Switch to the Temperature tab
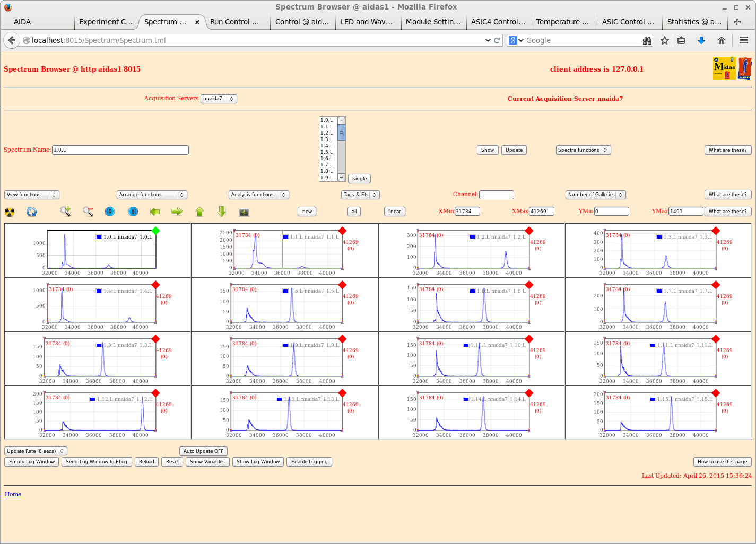 564,22
